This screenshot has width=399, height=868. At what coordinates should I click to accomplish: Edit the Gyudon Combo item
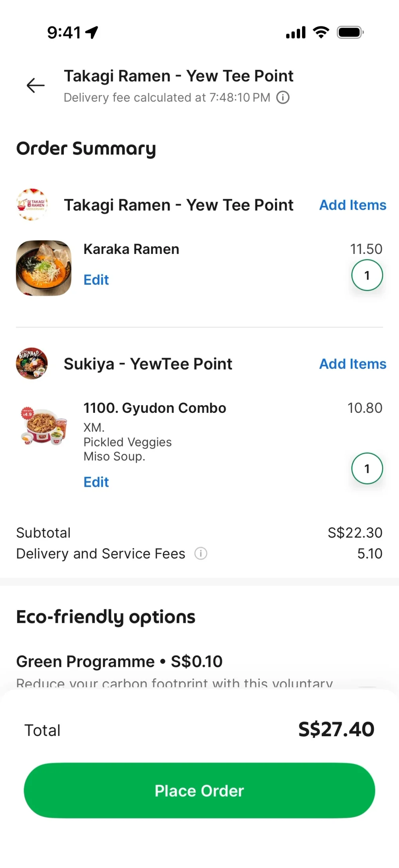96,482
